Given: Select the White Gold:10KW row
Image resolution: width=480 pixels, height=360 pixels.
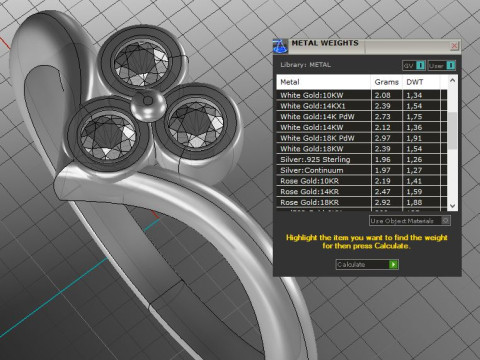Looking at the screenshot, I should point(362,95).
